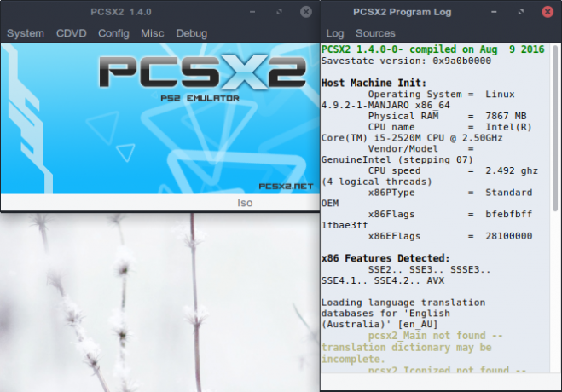562x392 pixels.
Task: Open the CDVD menu
Action: coord(72,33)
